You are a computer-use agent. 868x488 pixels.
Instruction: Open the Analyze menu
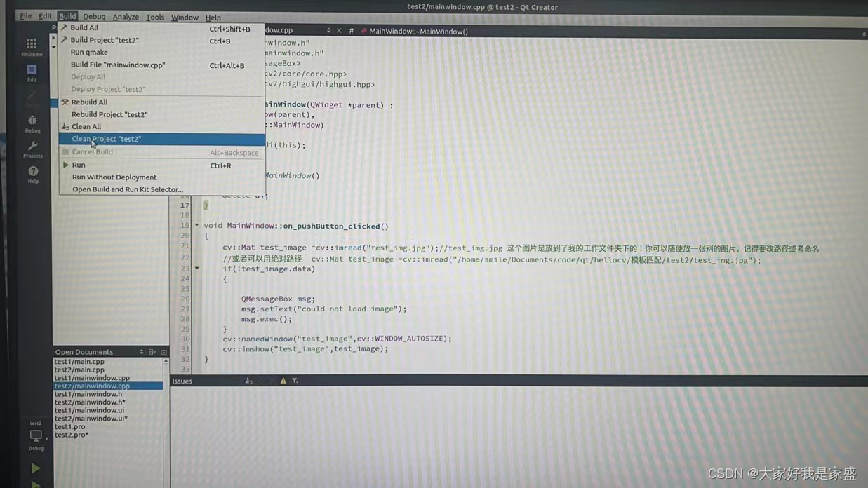coord(126,17)
